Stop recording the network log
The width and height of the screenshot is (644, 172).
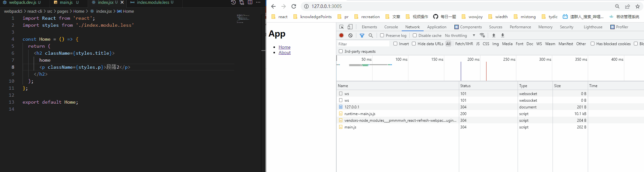pos(341,35)
